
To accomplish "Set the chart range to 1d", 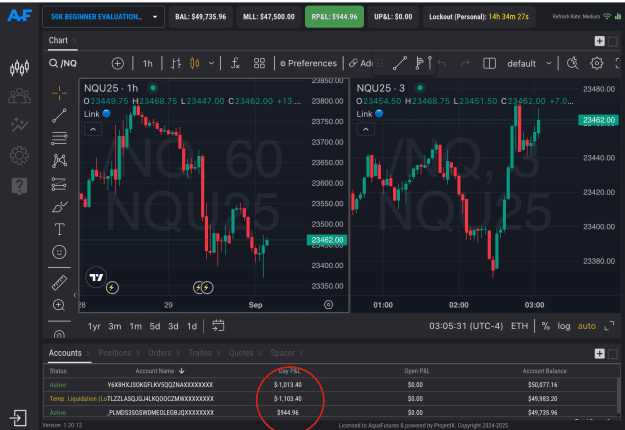I will pyautogui.click(x=192, y=326).
